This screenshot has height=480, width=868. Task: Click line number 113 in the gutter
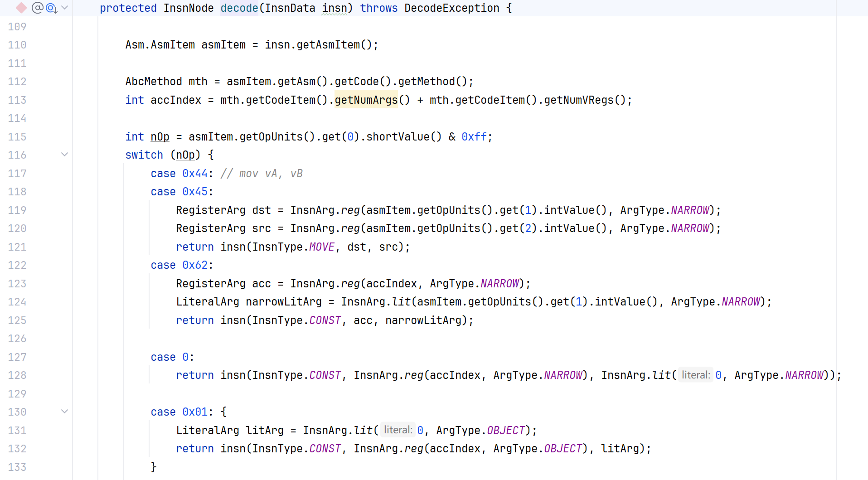(x=17, y=100)
